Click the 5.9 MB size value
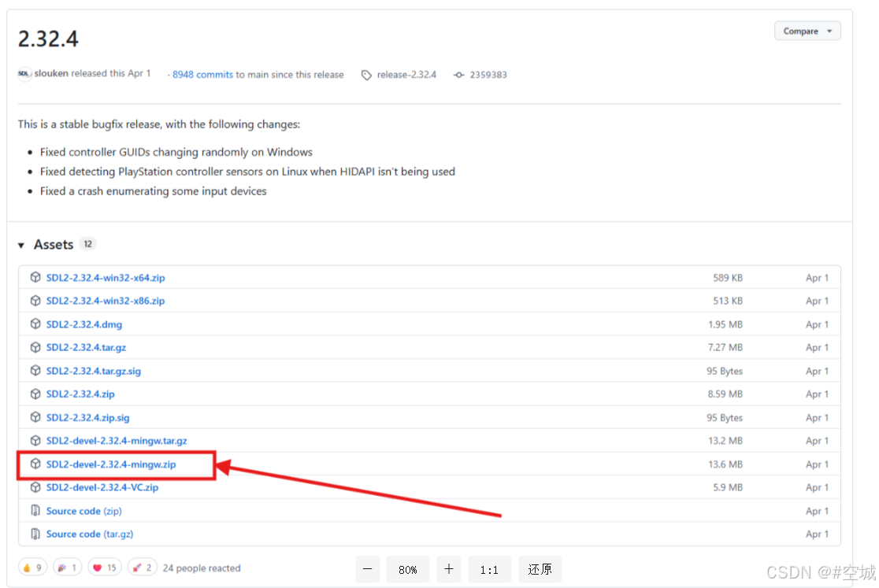Screen dimensions: 879x588 click(x=728, y=488)
